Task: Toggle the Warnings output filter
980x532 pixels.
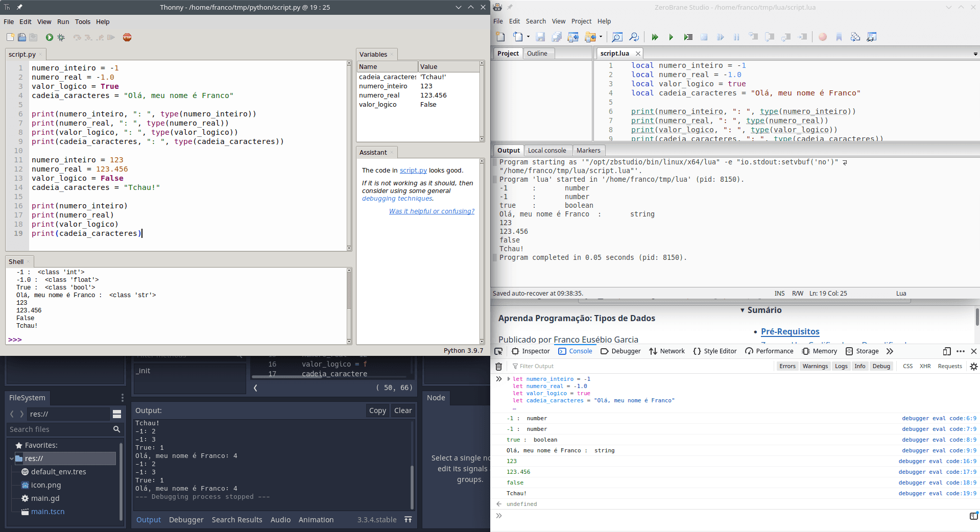Action: click(x=815, y=366)
